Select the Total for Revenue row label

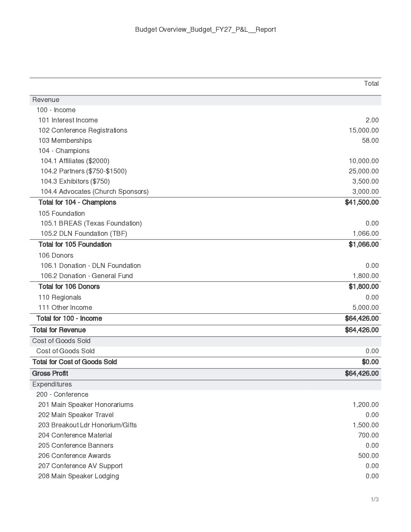[59, 330]
